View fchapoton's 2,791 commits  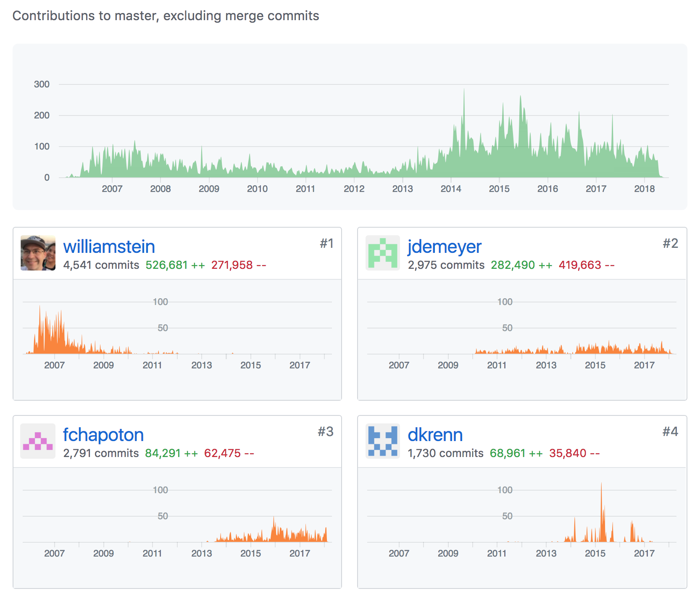(101, 454)
